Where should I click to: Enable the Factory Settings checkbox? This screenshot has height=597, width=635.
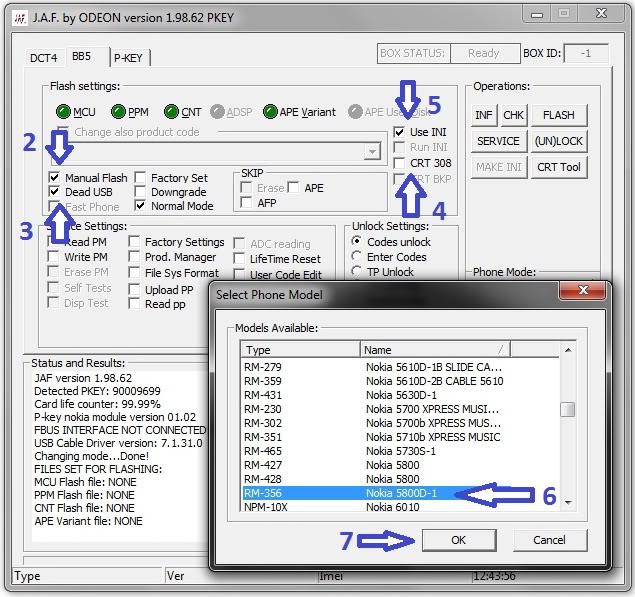(x=134, y=242)
